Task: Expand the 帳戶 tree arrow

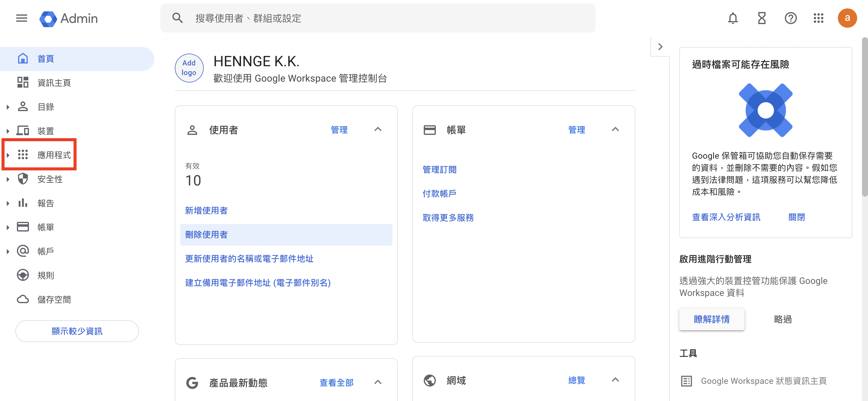Action: point(8,251)
